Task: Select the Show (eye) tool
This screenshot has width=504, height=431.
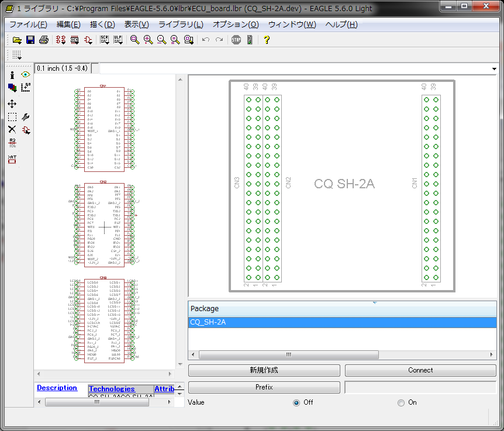Action: [26, 75]
